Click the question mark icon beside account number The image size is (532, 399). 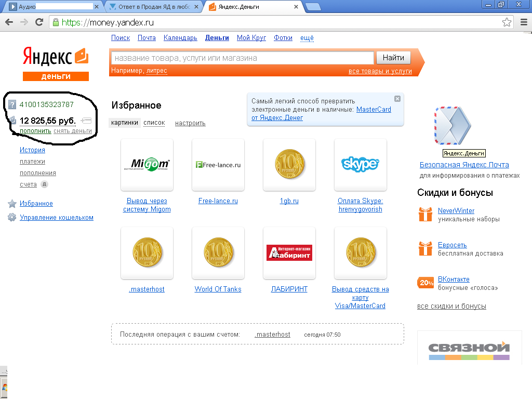point(12,104)
